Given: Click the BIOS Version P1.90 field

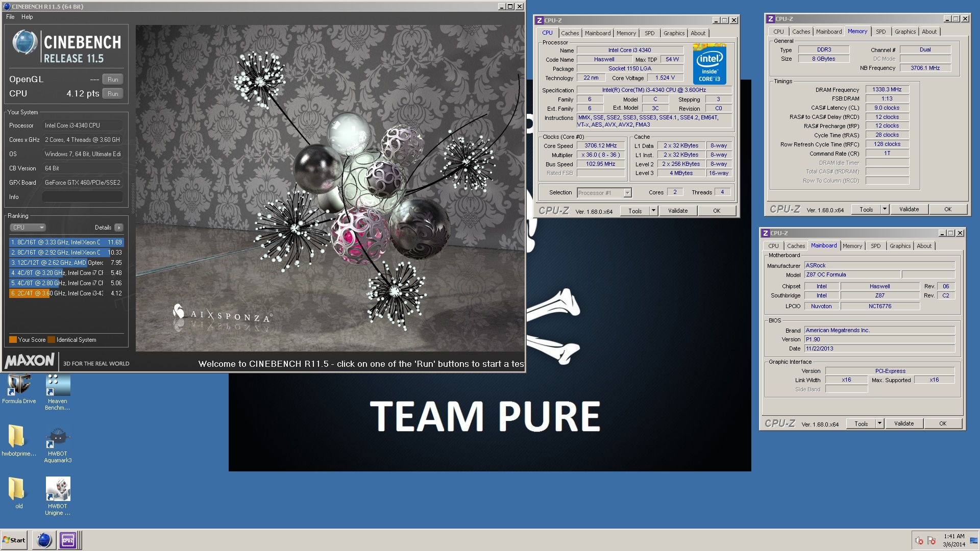Looking at the screenshot, I should click(879, 339).
